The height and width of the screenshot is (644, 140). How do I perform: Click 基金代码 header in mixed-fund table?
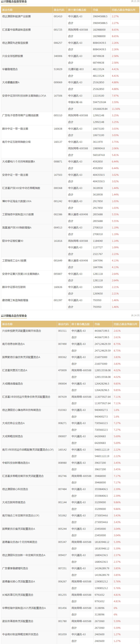[x=63, y=324]
